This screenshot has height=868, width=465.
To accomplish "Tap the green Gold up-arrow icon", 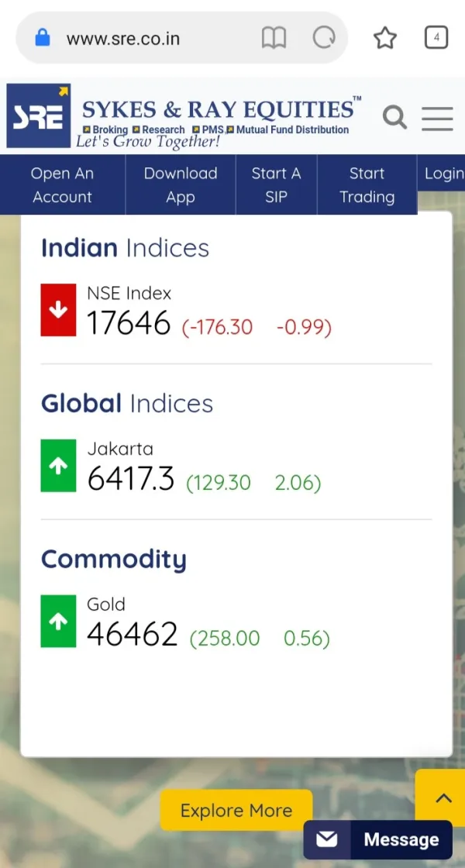I will coord(58,622).
